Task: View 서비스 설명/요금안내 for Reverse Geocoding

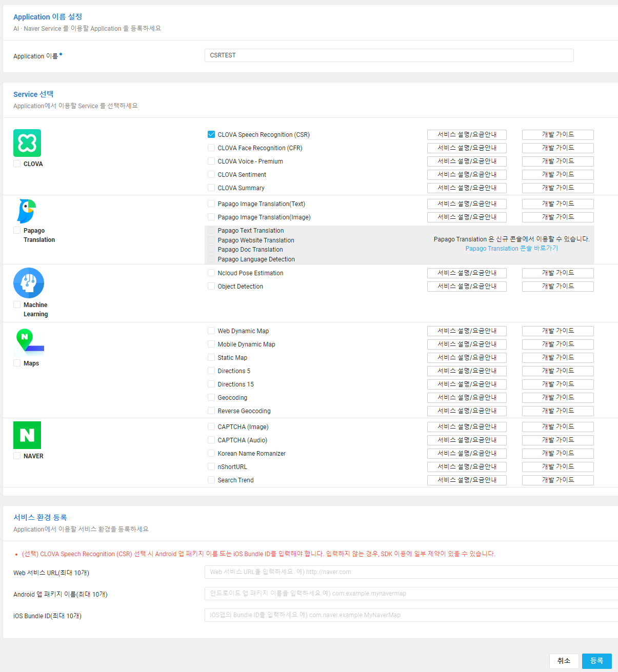Action: [x=467, y=411]
